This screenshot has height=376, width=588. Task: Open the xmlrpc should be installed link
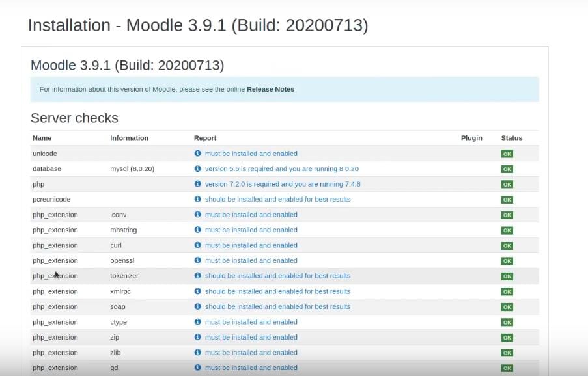click(x=277, y=291)
